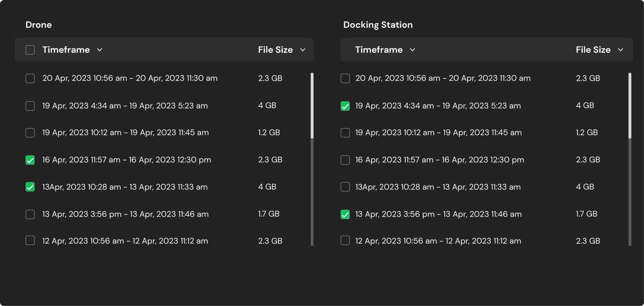This screenshot has width=644, height=306.
Task: Uncheck Drone row 16 Apr 11:57 am checkbox
Action: [x=30, y=160]
